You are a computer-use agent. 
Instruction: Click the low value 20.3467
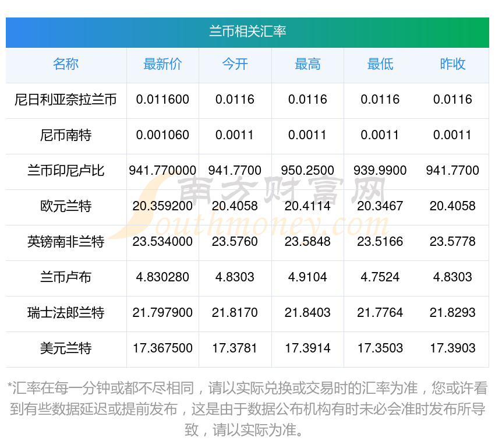click(x=380, y=206)
